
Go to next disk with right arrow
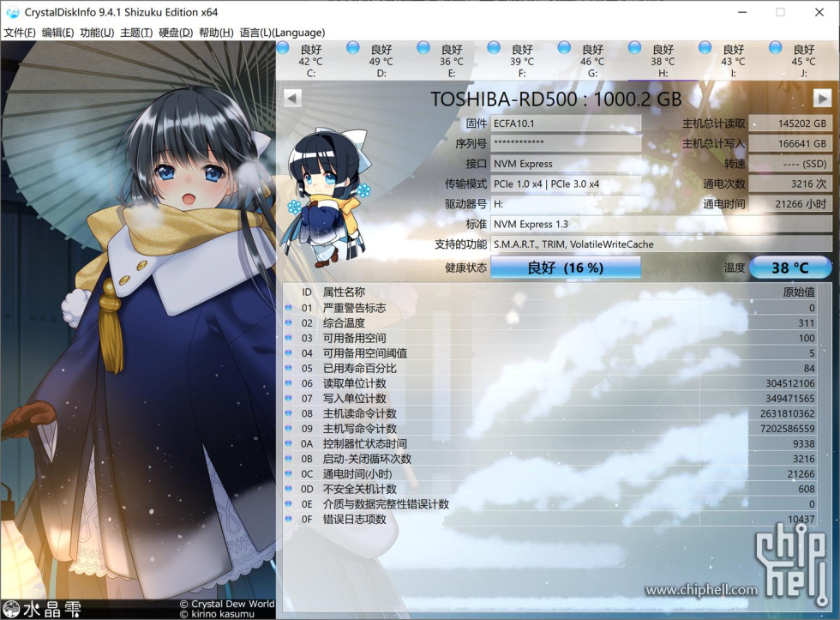(822, 98)
